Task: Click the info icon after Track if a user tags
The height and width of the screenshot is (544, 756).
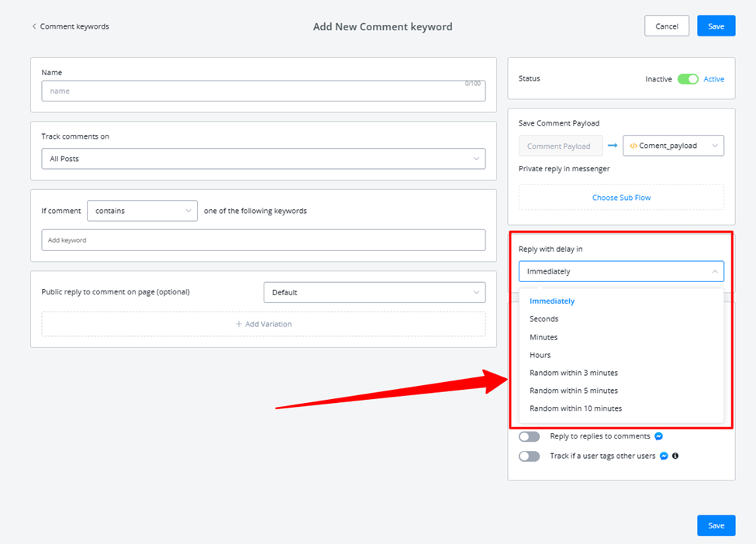Action: pos(675,456)
